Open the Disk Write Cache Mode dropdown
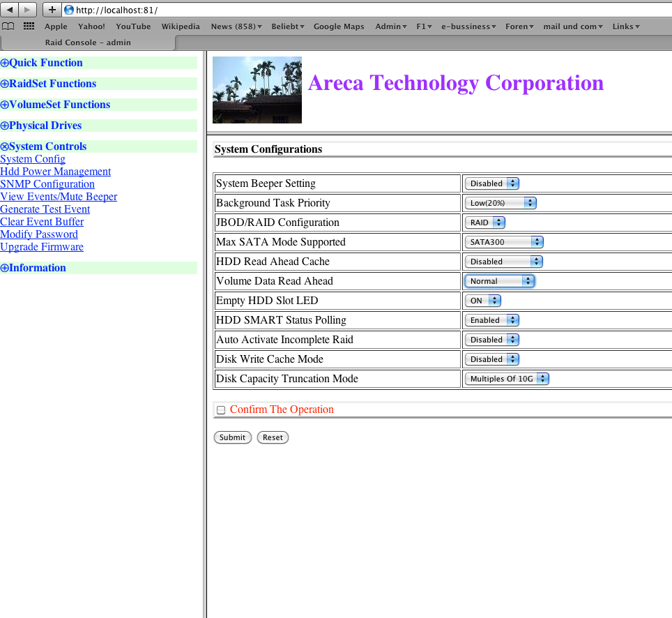The width and height of the screenshot is (672, 618). [492, 359]
